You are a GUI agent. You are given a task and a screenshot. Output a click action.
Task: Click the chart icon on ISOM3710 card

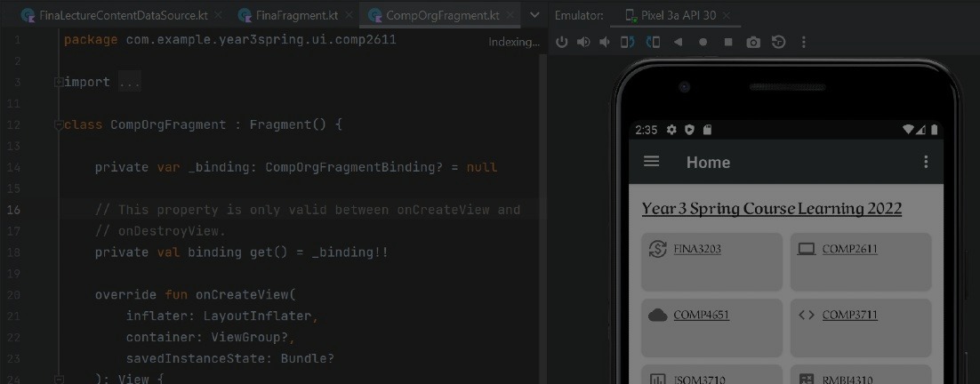pos(657,379)
